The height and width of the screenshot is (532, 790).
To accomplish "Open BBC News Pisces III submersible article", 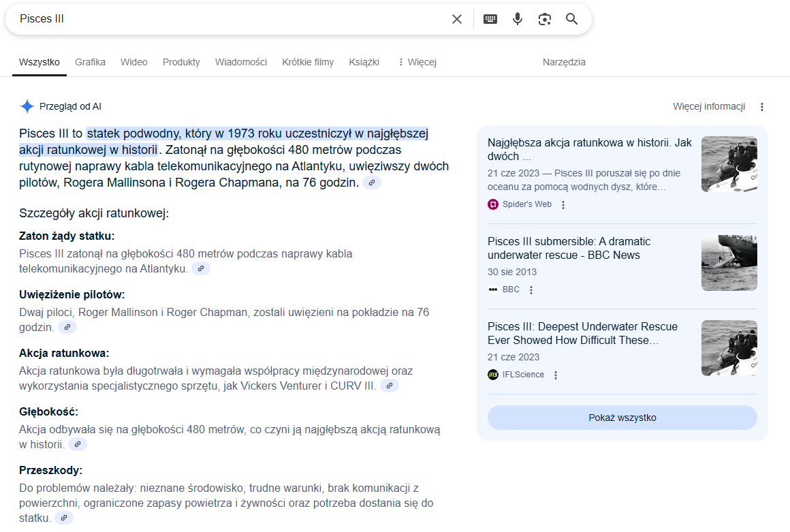I will (569, 248).
